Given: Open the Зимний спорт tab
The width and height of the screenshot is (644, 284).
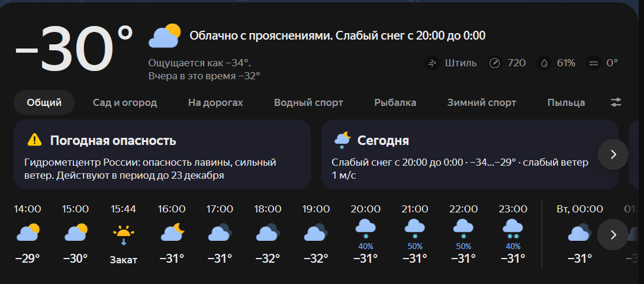Looking at the screenshot, I should pyautogui.click(x=482, y=102).
